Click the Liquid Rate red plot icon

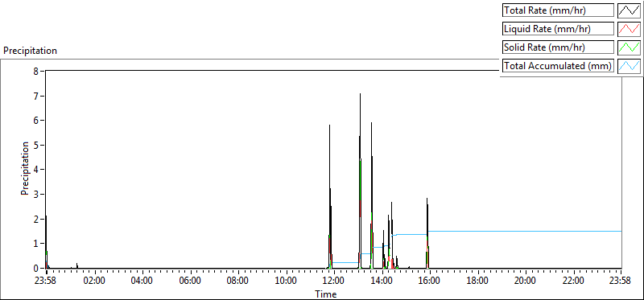[x=629, y=28]
